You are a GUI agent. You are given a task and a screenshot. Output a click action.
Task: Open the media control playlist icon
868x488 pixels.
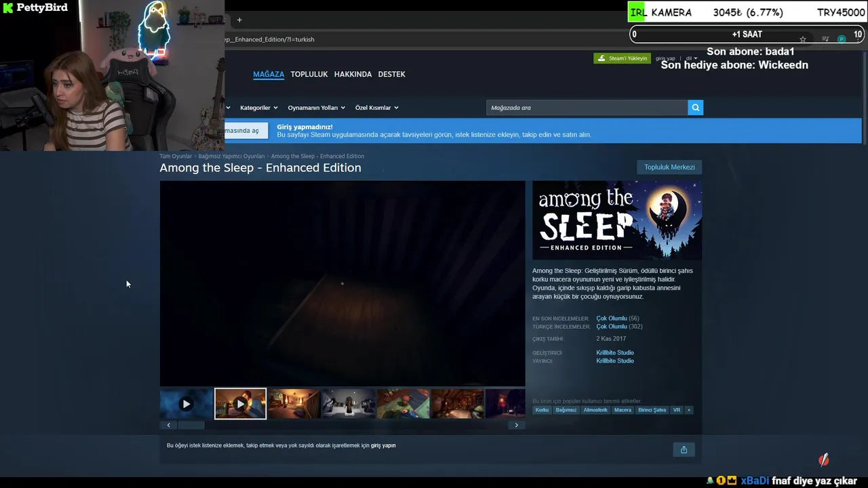pyautogui.click(x=825, y=39)
